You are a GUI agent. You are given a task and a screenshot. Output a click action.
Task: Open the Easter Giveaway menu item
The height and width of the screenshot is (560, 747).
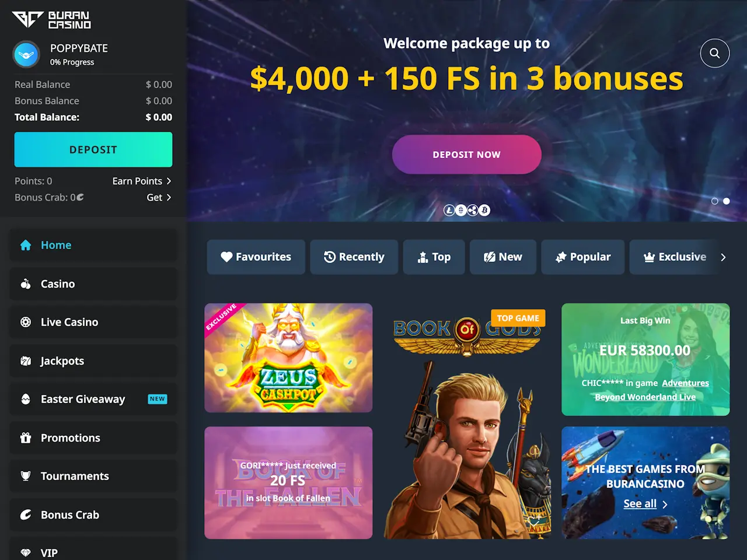[x=93, y=399]
